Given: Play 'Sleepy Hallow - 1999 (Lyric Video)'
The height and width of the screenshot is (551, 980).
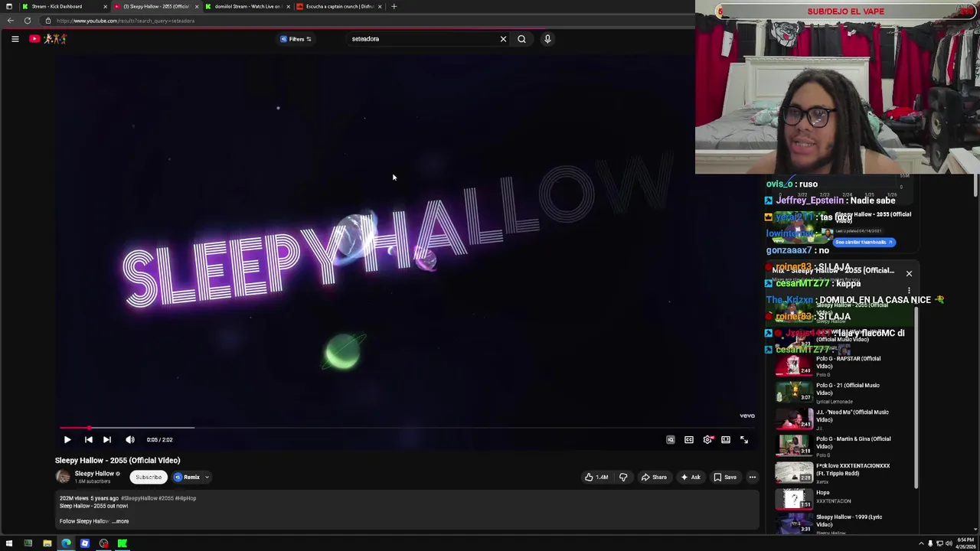Looking at the screenshot, I should [x=842, y=524].
